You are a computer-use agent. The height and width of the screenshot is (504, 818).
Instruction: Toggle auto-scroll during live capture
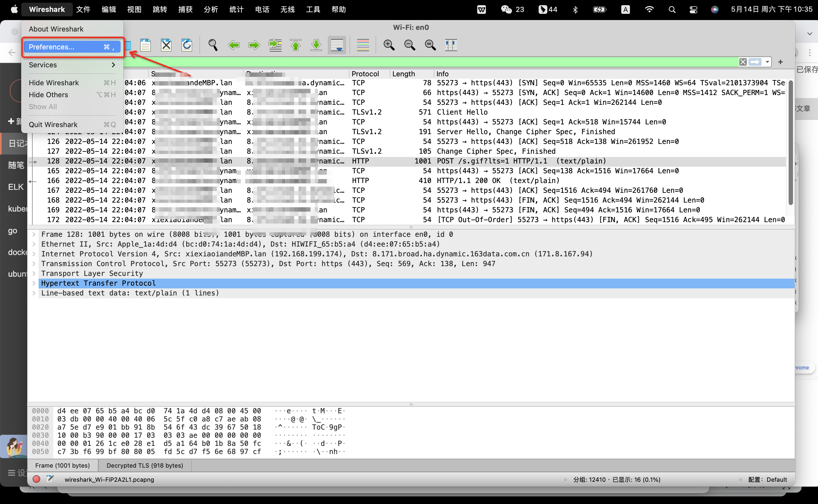[337, 45]
